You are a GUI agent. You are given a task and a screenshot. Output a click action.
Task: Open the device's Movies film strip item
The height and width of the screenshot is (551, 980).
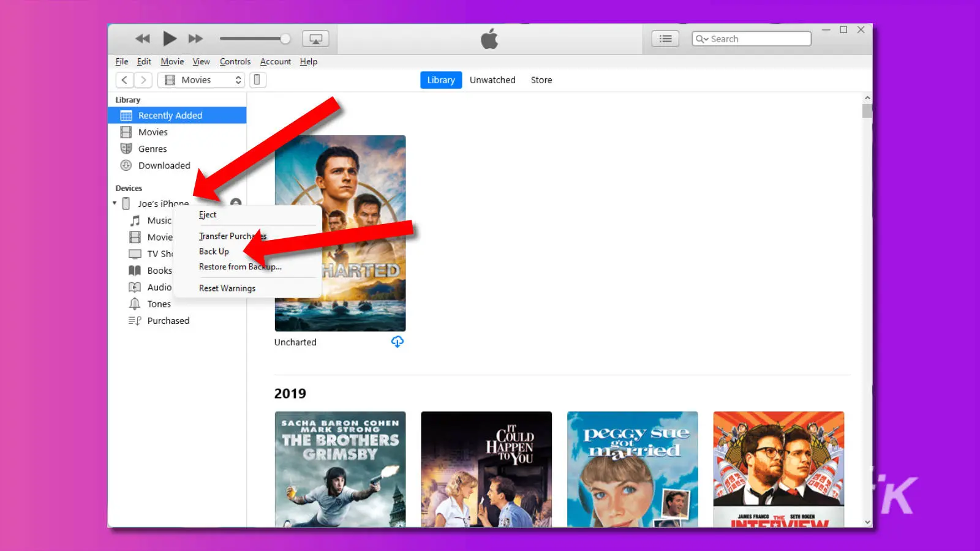151,237
